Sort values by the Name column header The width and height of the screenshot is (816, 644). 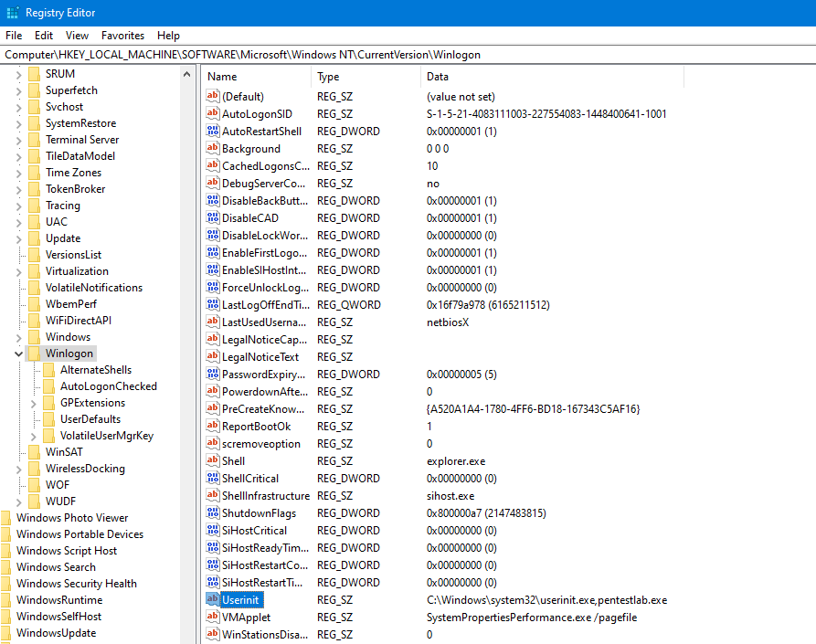pyautogui.click(x=256, y=77)
